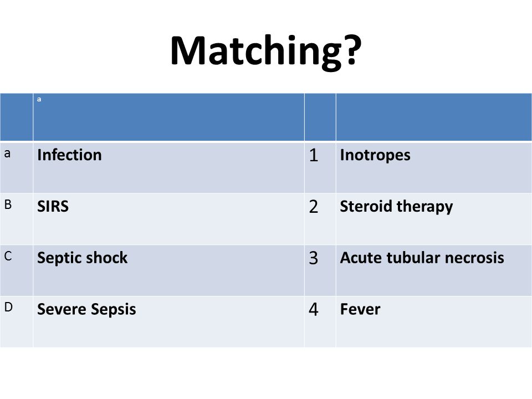Select row label D beside Severe Sepsis

pos(8,307)
